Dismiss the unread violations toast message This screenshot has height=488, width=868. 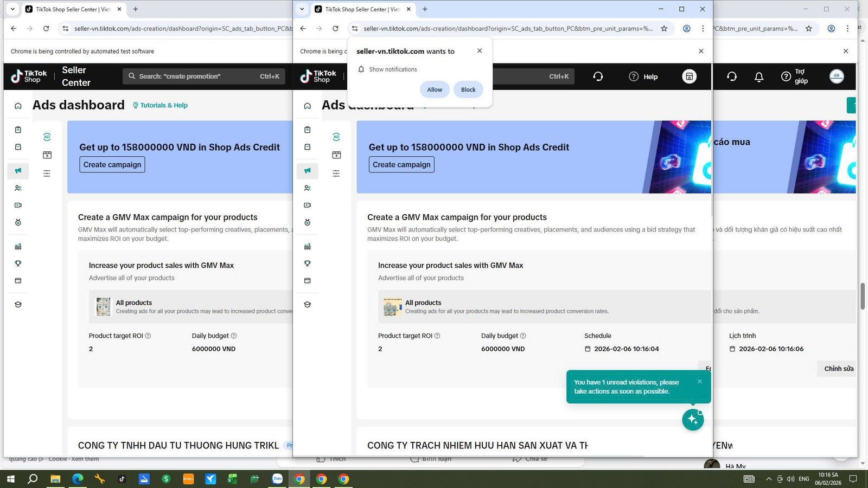click(700, 382)
